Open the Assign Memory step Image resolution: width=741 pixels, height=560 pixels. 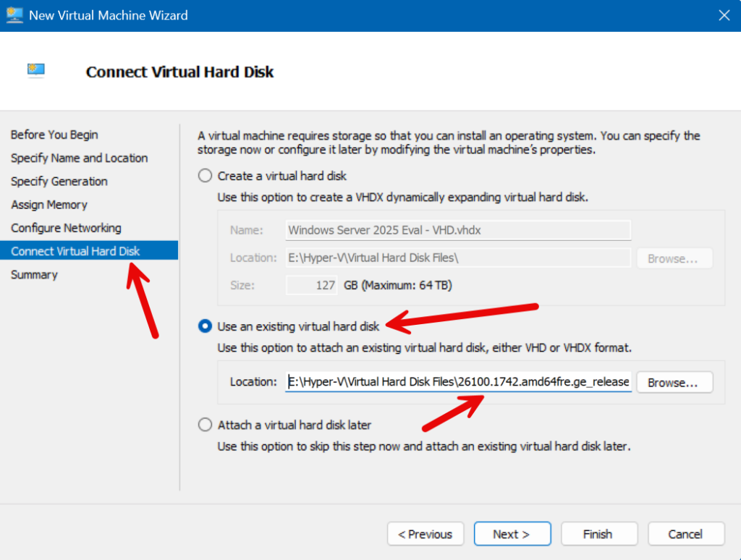49,205
